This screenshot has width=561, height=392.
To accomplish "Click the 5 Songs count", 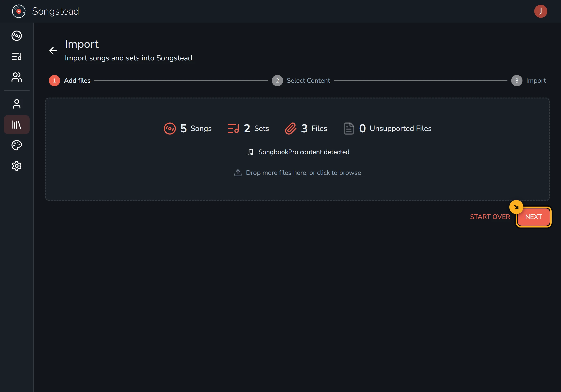I will 188,129.
